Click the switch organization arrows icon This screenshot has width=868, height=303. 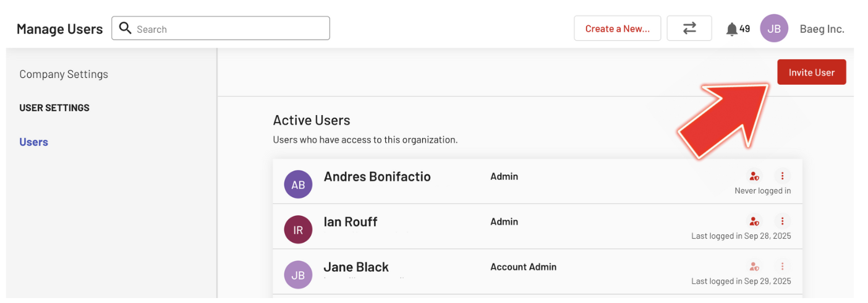click(x=689, y=28)
